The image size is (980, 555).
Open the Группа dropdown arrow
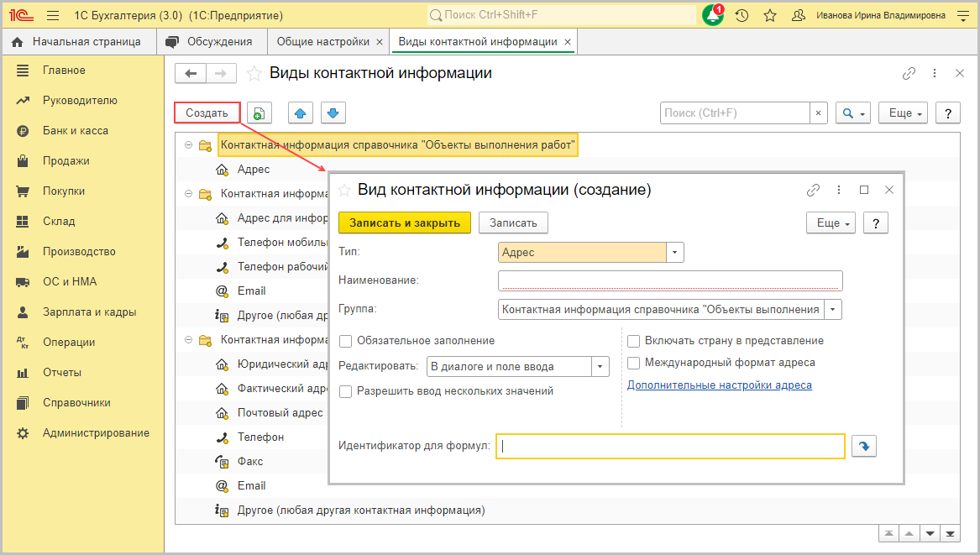click(x=832, y=309)
